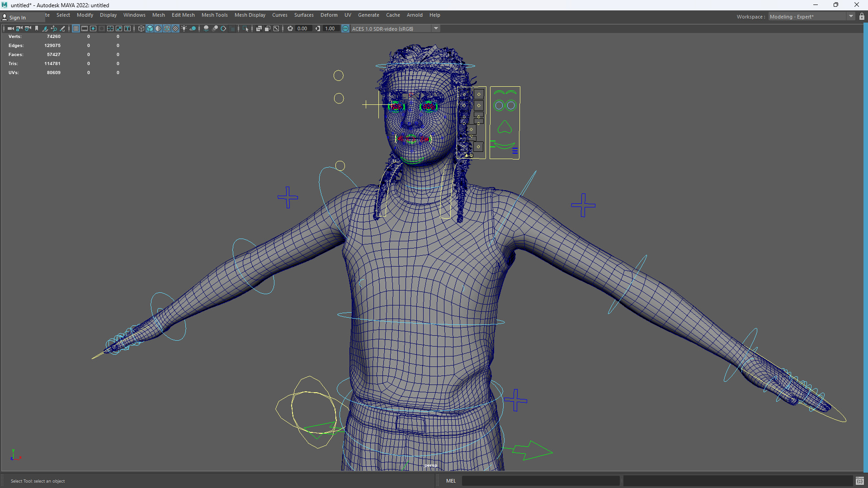Open the Deform menu
Image resolution: width=868 pixels, height=488 pixels.
pos(329,15)
